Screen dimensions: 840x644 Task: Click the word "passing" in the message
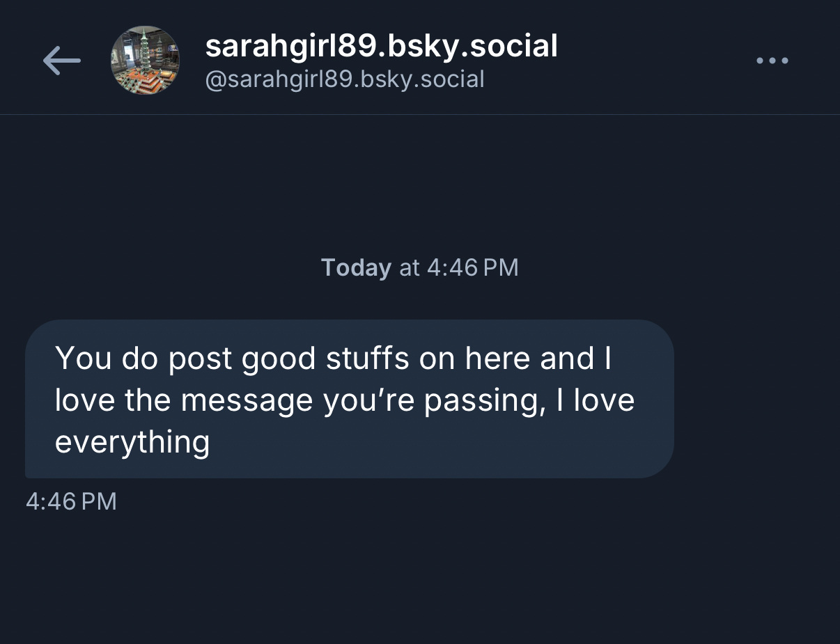pos(484,400)
